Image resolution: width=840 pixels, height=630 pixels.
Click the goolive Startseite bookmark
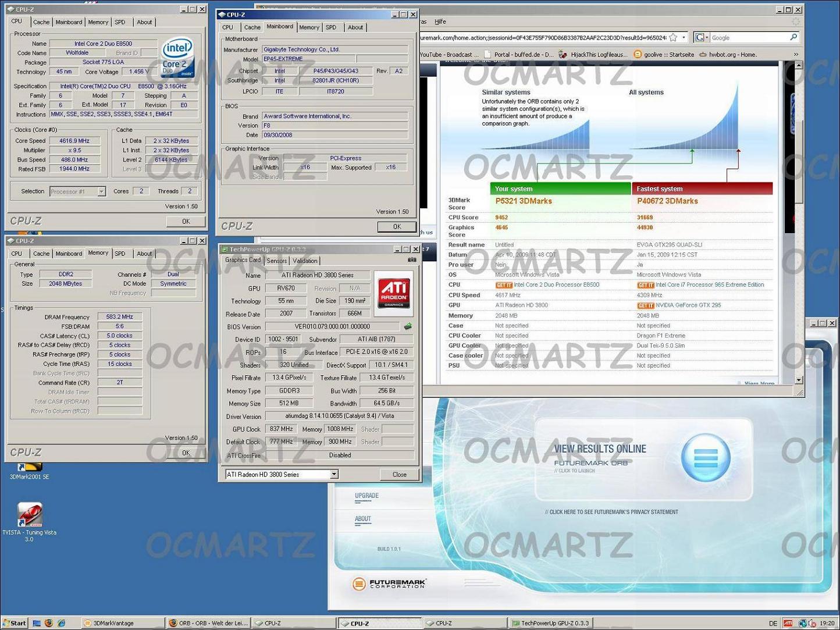click(x=664, y=55)
